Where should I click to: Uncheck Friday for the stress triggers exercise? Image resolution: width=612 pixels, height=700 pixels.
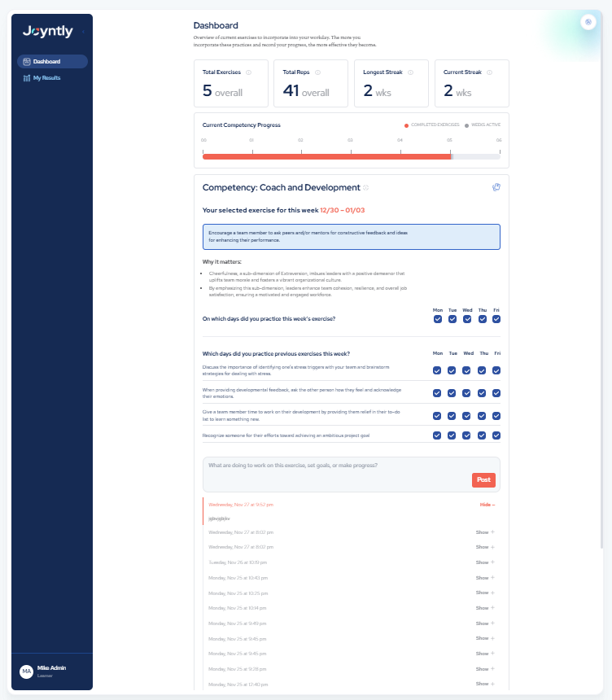(x=496, y=370)
